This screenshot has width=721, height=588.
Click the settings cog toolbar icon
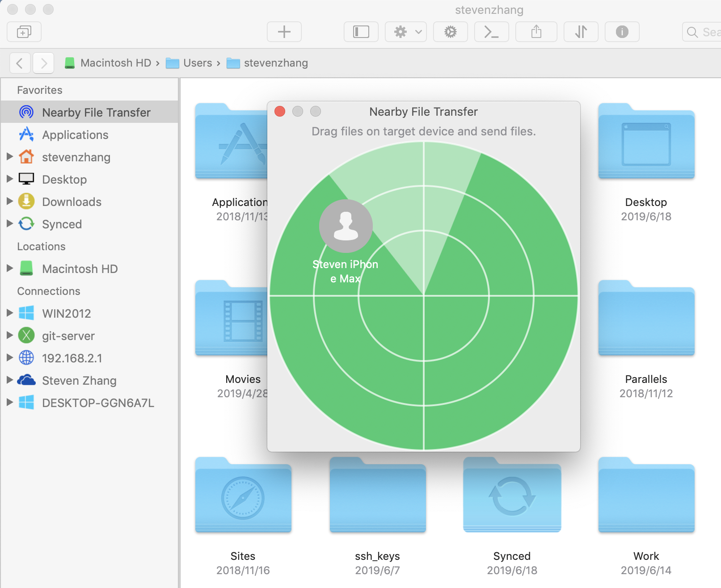pos(451,32)
